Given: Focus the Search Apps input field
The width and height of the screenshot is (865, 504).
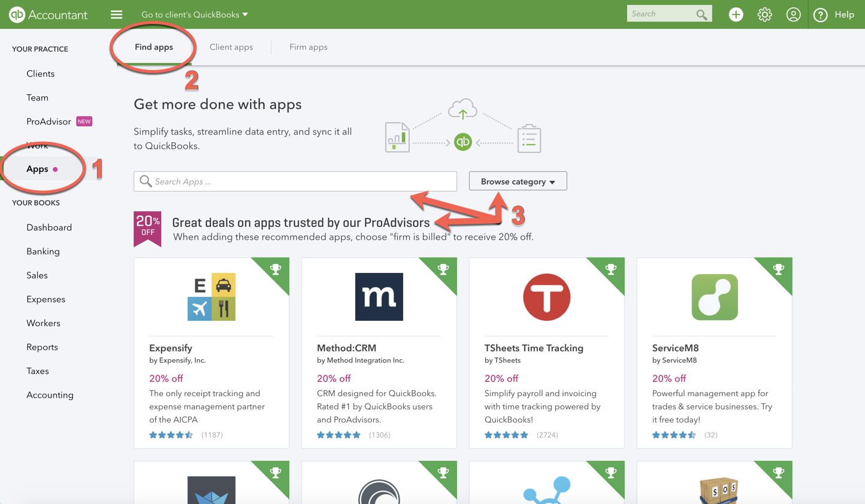Looking at the screenshot, I should pyautogui.click(x=295, y=181).
